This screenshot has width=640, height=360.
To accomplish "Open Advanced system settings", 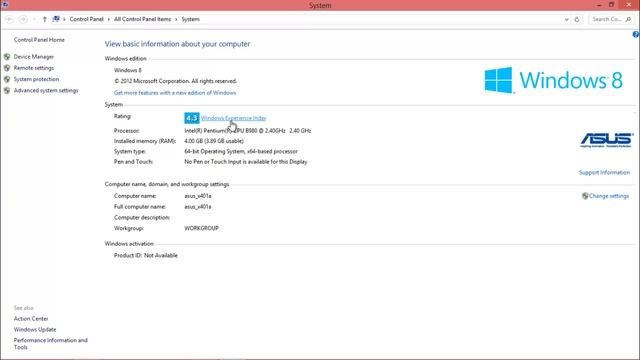I will (x=46, y=90).
